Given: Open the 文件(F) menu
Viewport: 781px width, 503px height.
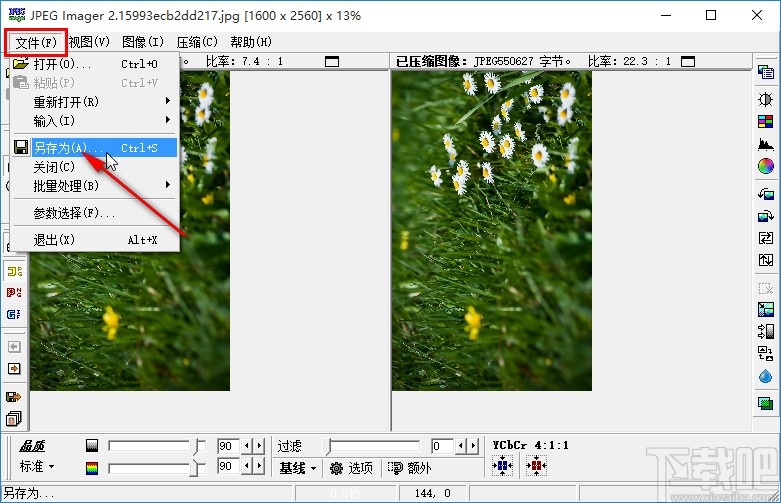Looking at the screenshot, I should 36,42.
